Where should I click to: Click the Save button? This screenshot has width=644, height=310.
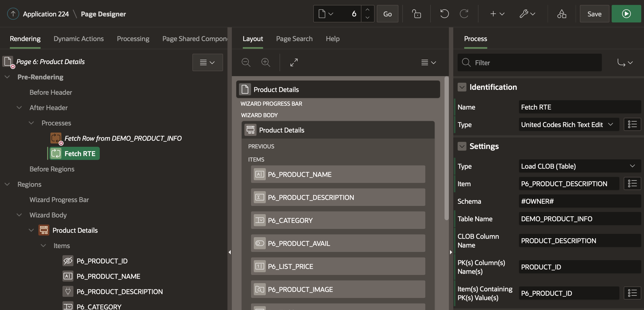[594, 14]
